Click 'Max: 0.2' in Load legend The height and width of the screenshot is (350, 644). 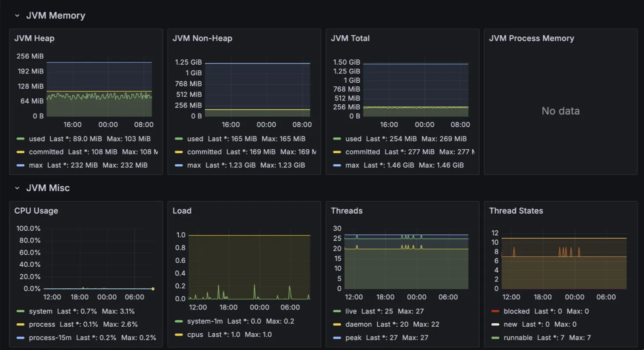click(280, 321)
